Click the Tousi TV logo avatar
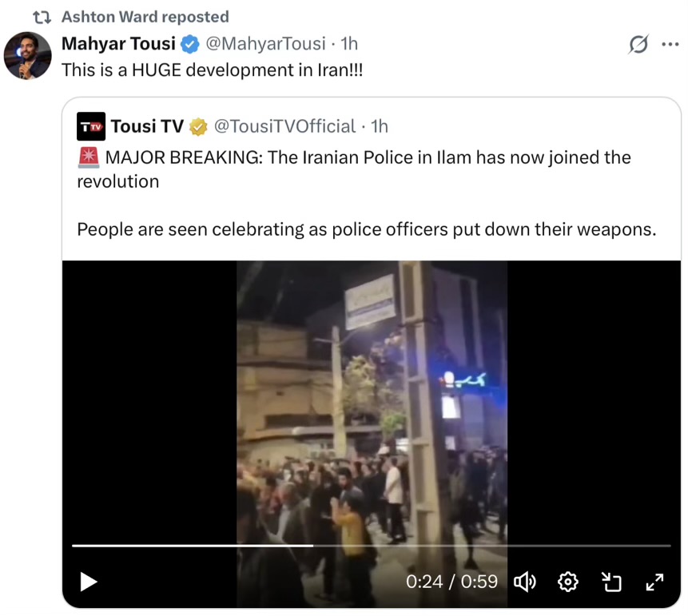The image size is (688, 616). tap(91, 126)
